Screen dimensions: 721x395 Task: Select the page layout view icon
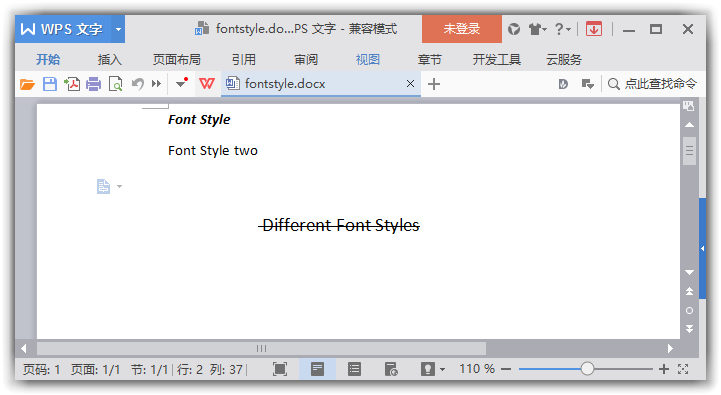(x=317, y=369)
